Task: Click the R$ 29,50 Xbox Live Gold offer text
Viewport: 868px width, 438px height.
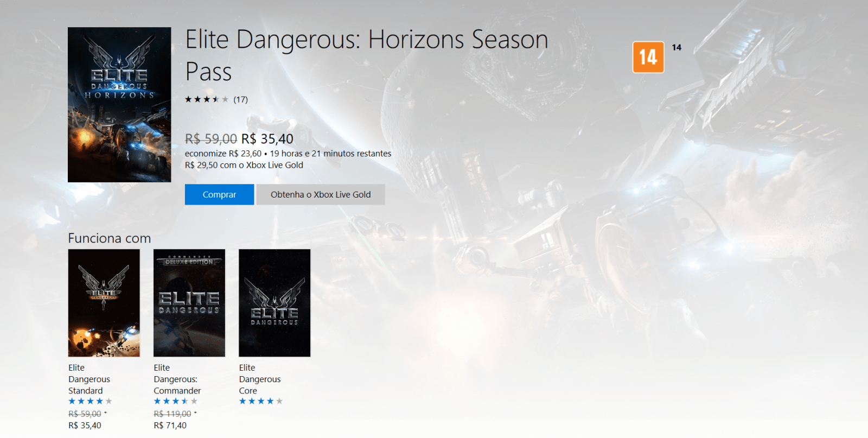Action: tap(244, 165)
